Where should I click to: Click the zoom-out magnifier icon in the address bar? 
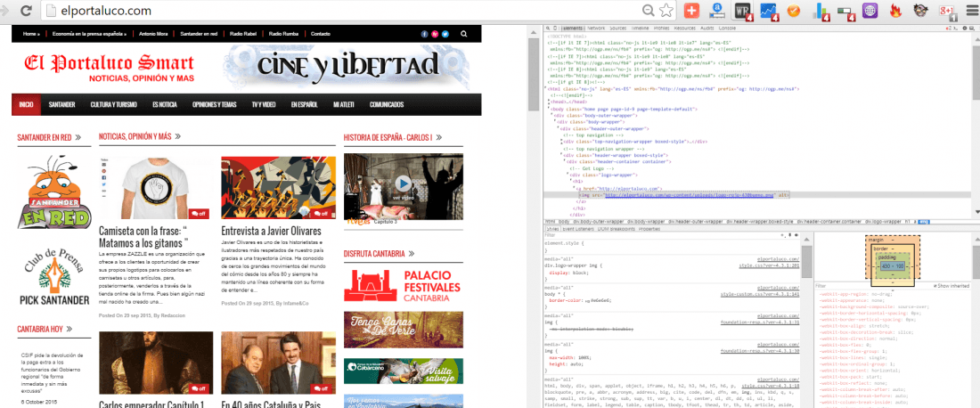tap(649, 11)
